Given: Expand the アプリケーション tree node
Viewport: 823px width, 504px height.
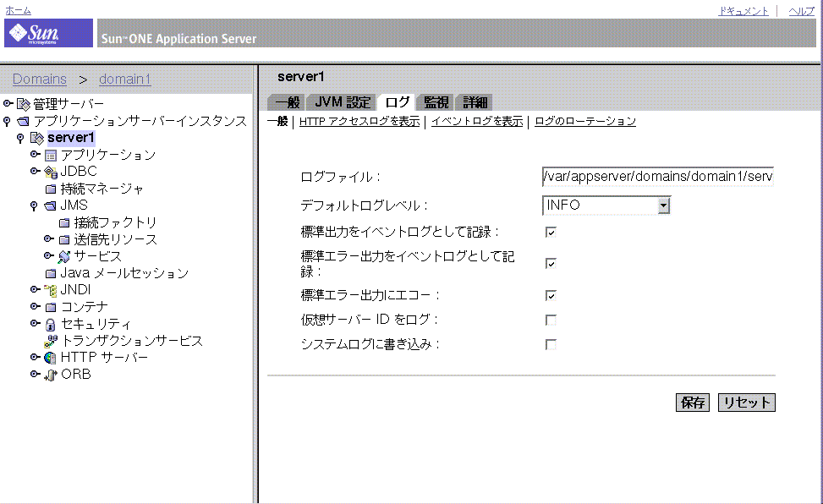Looking at the screenshot, I should click(36, 155).
